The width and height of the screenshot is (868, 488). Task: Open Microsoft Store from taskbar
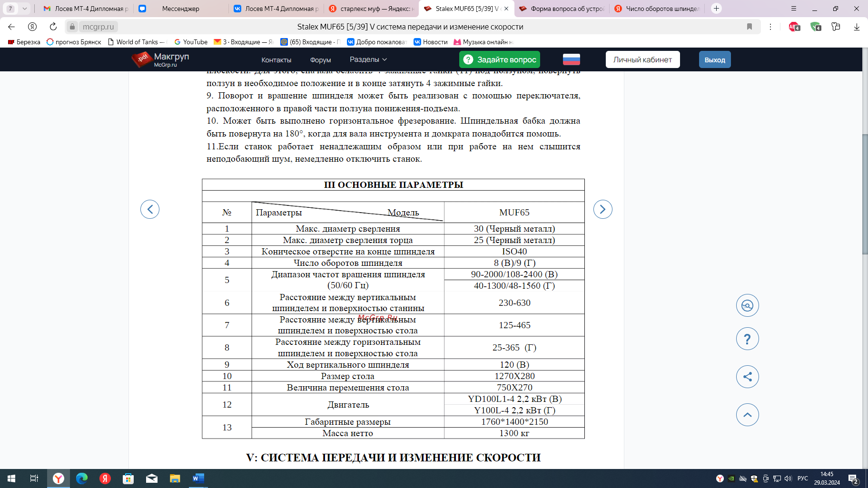(128, 478)
